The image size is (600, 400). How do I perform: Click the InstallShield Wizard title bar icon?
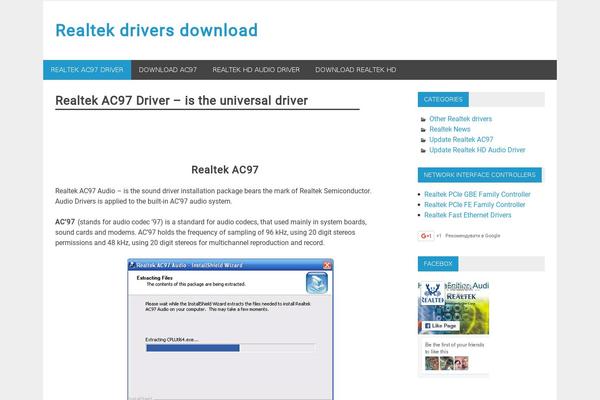coord(132,264)
